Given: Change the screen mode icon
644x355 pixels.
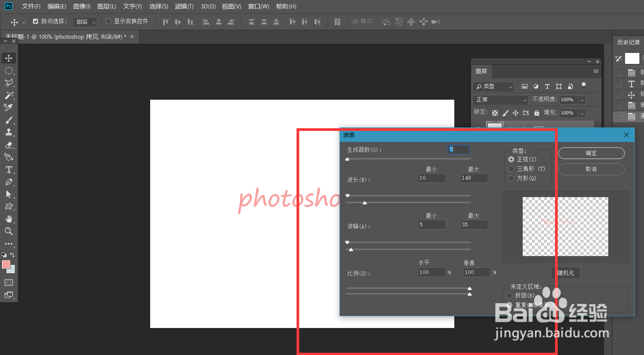Looking at the screenshot, I should click(x=9, y=295).
